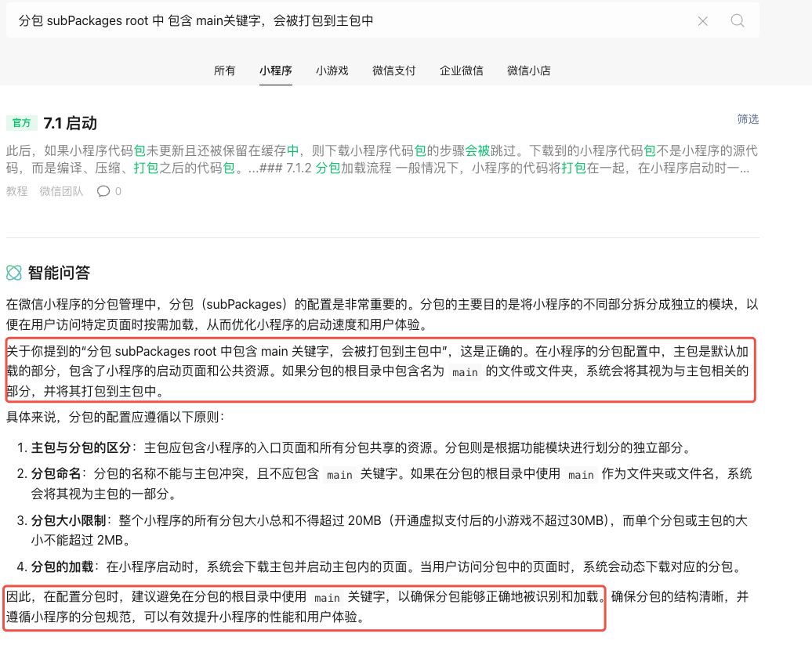Click the magnifier search icon
The width and height of the screenshot is (812, 648).
(x=738, y=20)
